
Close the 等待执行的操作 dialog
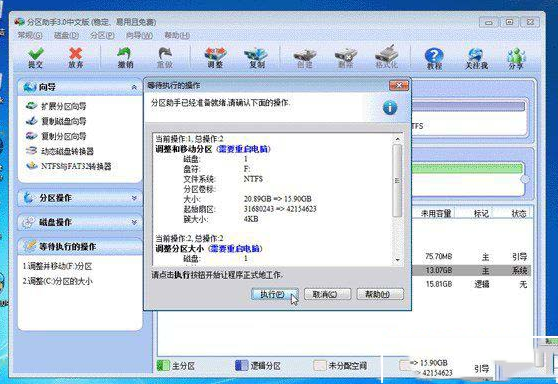pyautogui.click(x=399, y=85)
